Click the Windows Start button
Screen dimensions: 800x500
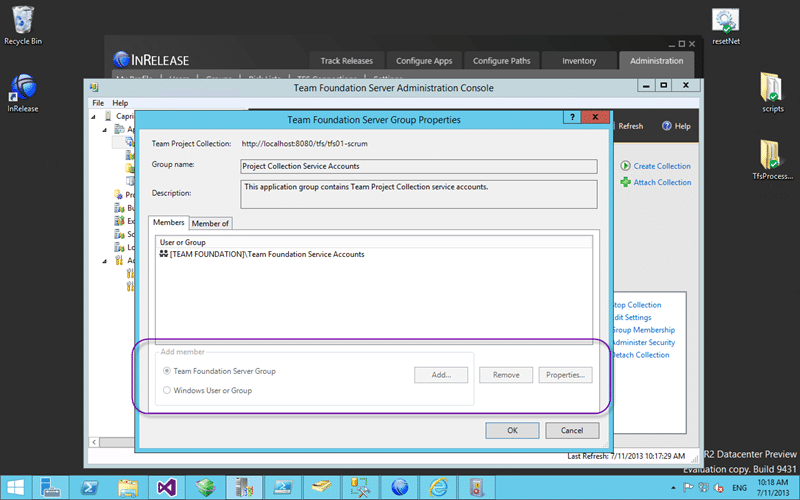pyautogui.click(x=16, y=488)
